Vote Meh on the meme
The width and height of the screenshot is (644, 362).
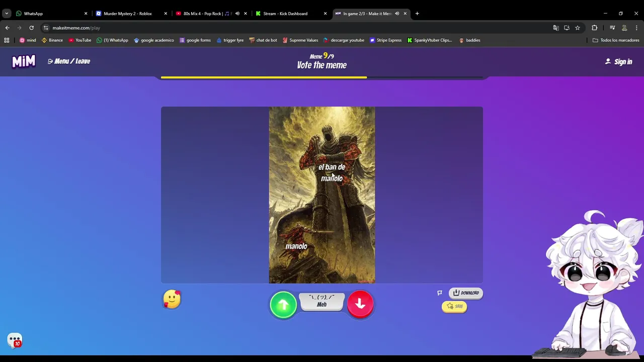322,301
